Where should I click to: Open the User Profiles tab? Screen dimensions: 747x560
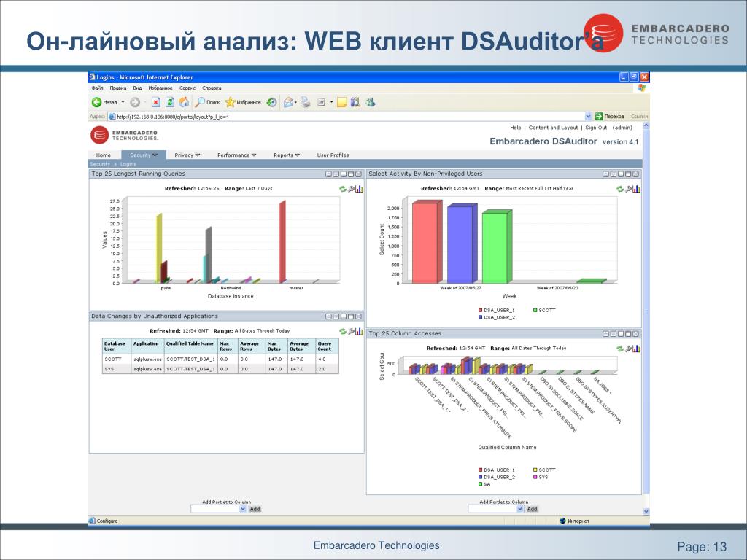(333, 155)
